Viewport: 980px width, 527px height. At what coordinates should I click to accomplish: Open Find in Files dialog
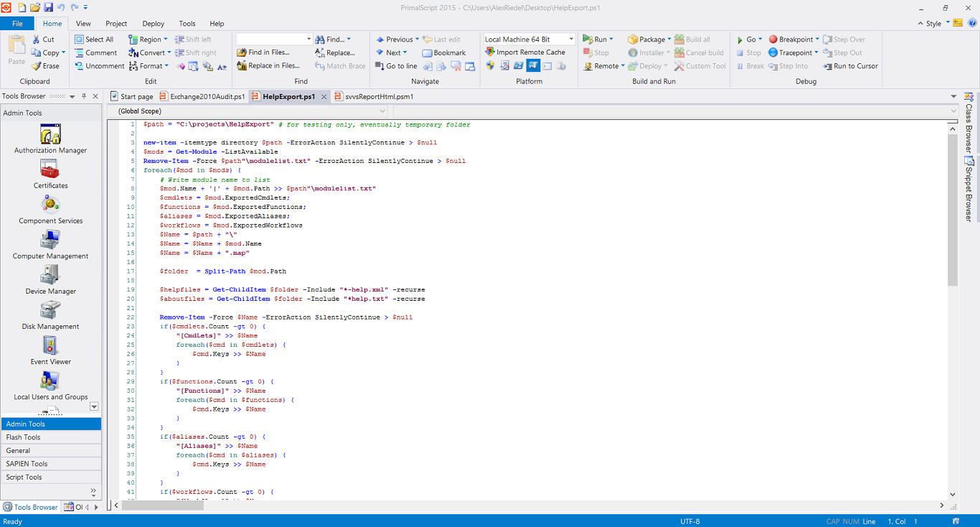[263, 52]
